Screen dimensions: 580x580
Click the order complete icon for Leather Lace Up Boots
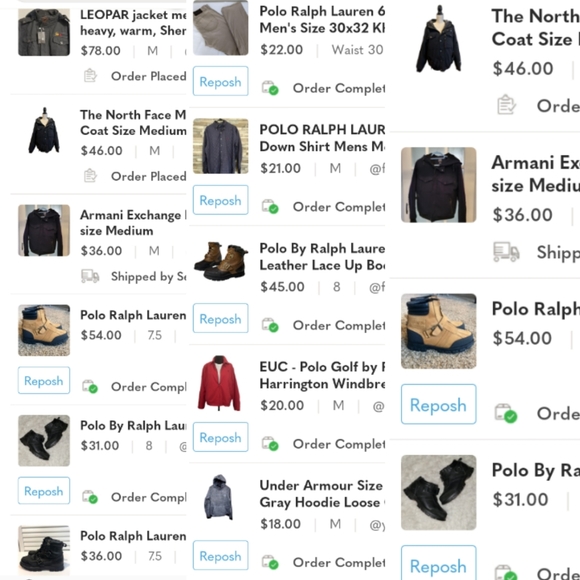coord(270,325)
